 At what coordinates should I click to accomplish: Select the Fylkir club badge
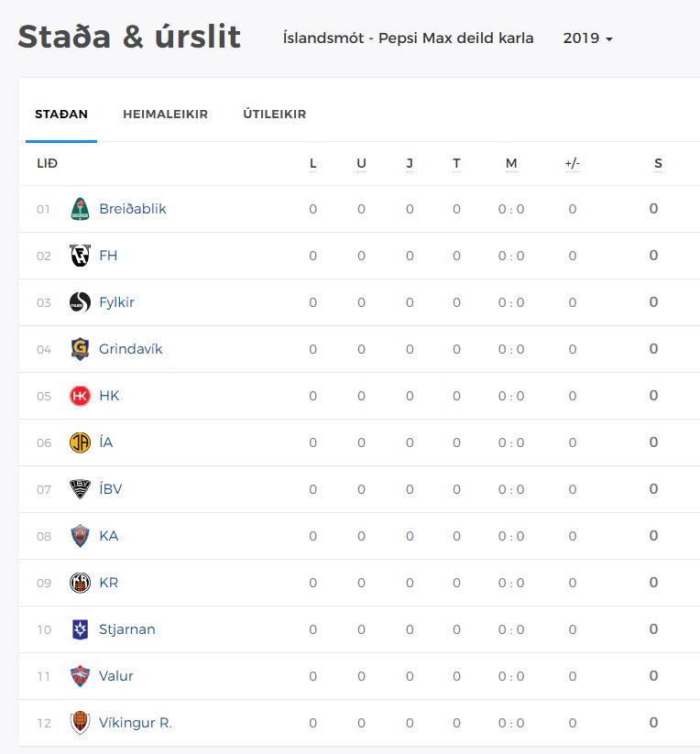coord(80,302)
